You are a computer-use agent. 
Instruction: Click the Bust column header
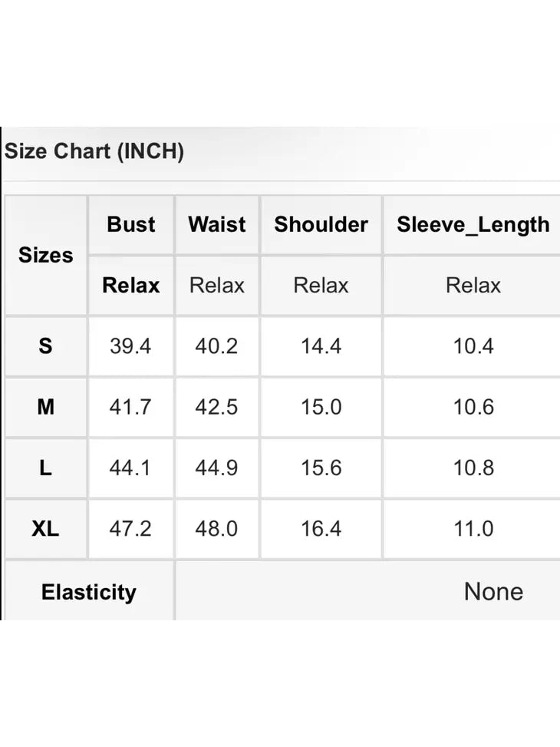[131, 224]
